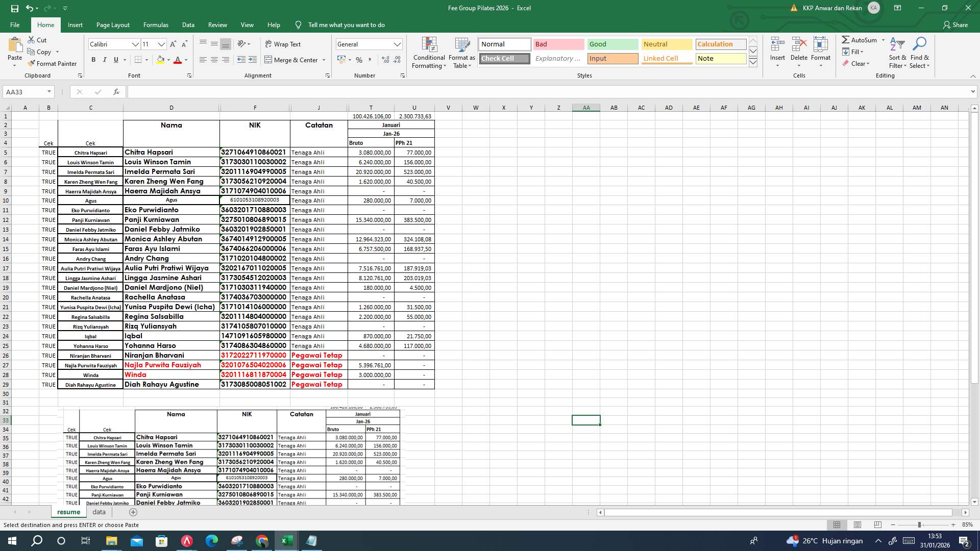Apply italic formatting
This screenshot has width=980, height=551.
[105, 60]
